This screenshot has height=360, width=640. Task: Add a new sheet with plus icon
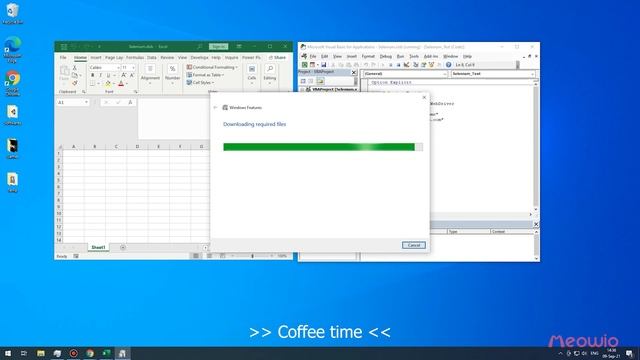coord(123,247)
